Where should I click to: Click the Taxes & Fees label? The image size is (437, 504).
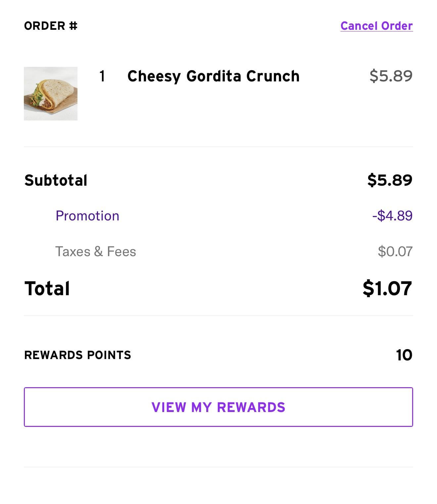(95, 252)
